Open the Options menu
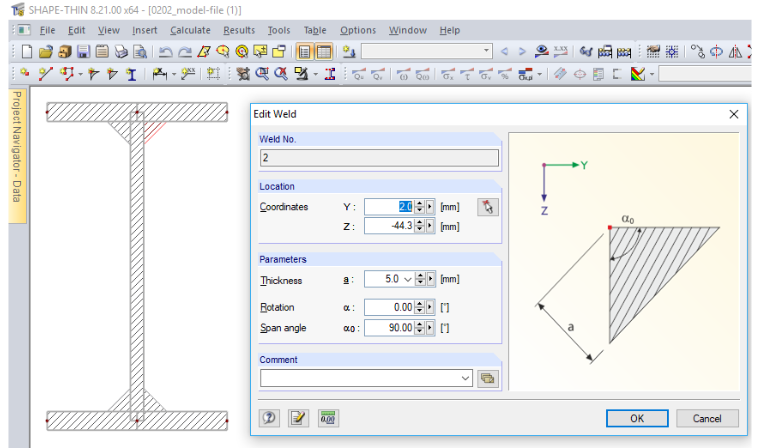 point(358,30)
